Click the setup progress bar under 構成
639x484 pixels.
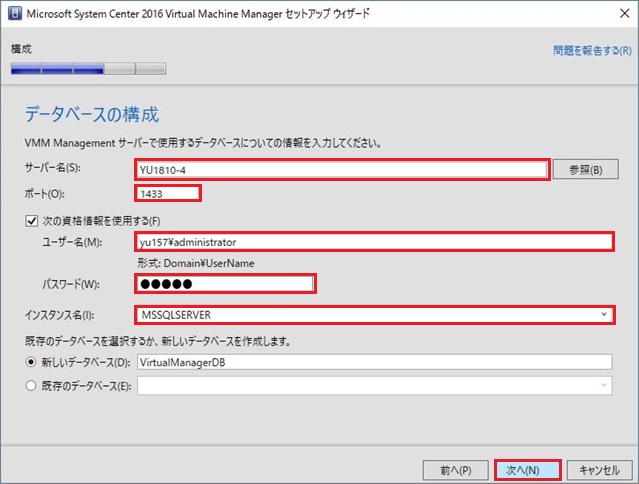88,69
